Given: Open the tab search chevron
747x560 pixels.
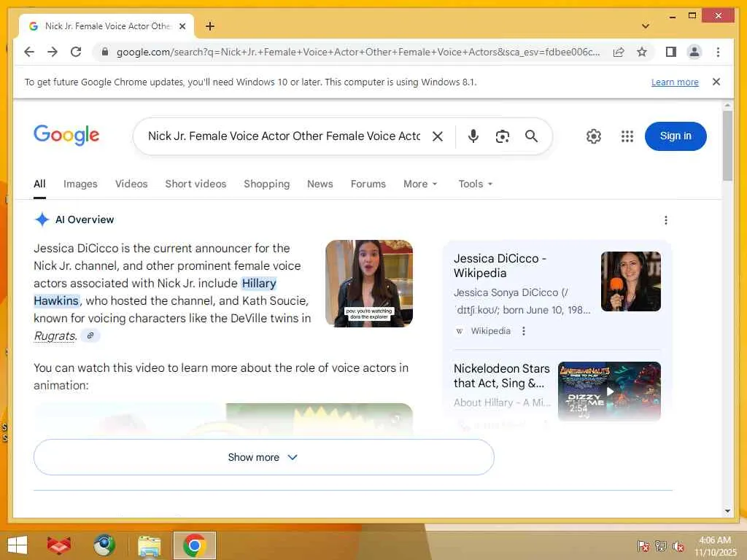Looking at the screenshot, I should (x=646, y=26).
